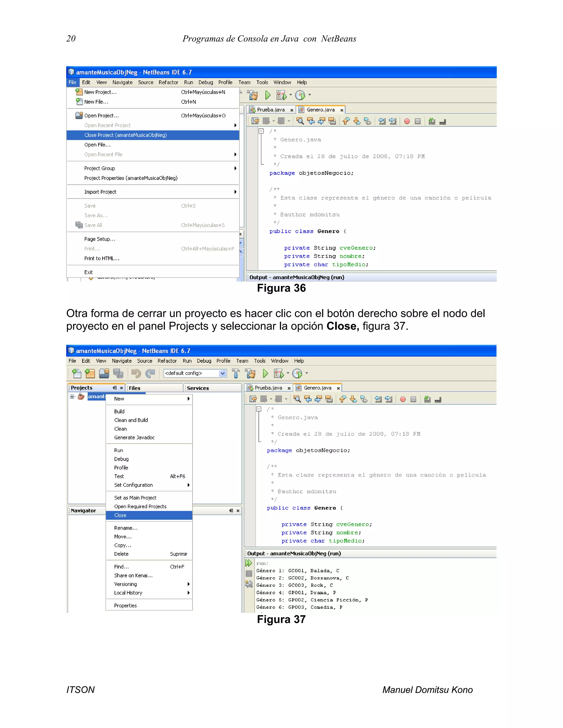
Task: Collapse comment fold toggle in Figura 37 editor
Action: pos(259,409)
